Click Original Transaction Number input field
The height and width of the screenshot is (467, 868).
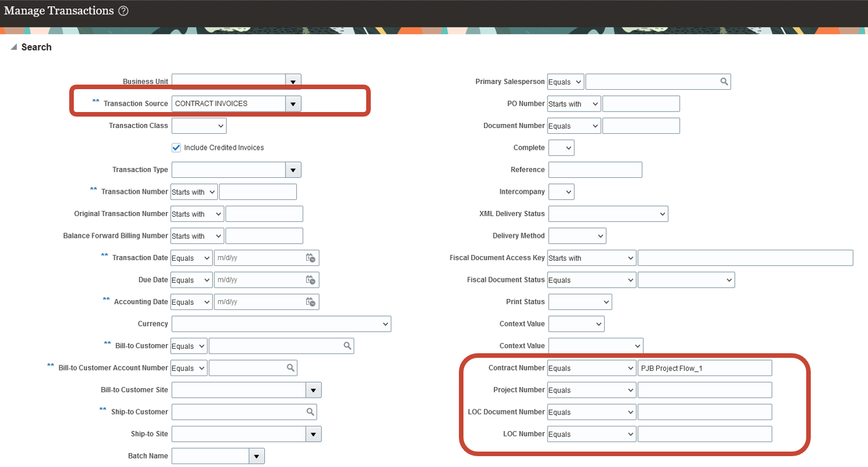(x=264, y=214)
